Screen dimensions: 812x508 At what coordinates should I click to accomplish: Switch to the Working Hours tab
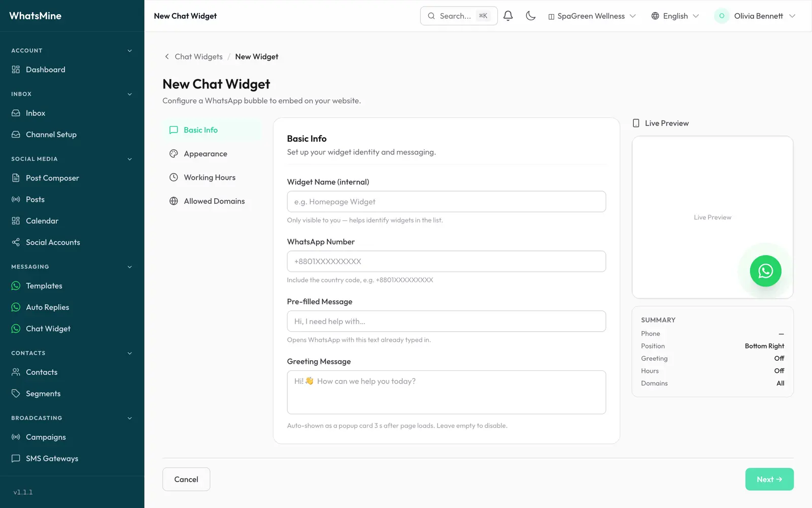coord(212,178)
